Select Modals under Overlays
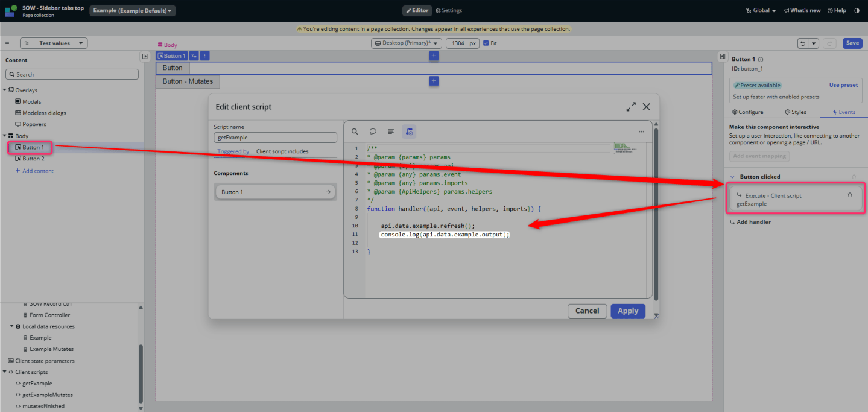The image size is (868, 412). click(x=31, y=101)
